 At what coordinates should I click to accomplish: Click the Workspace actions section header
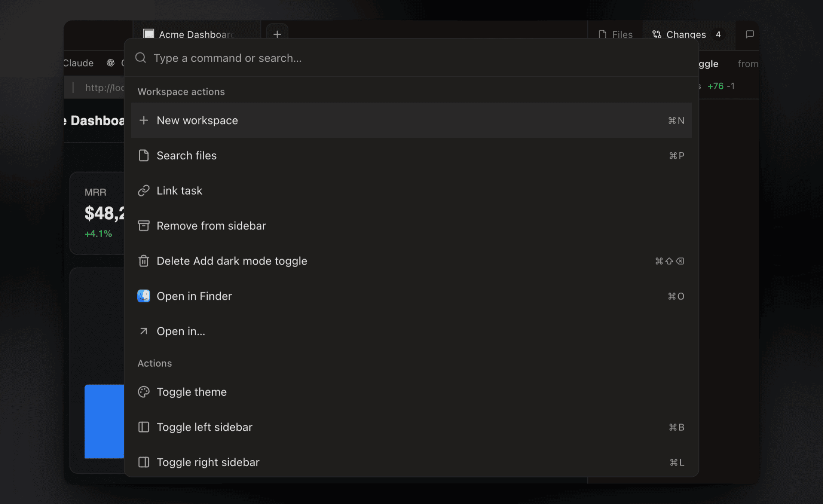pyautogui.click(x=181, y=92)
